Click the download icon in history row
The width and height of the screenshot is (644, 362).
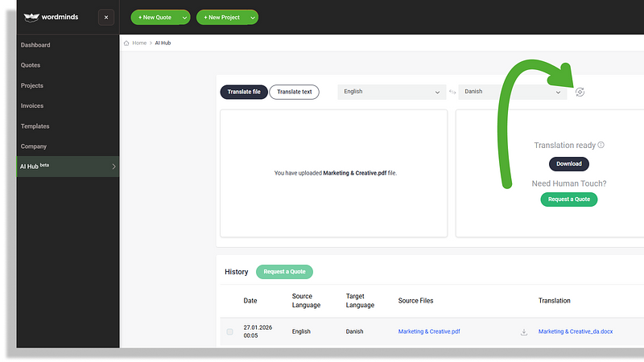point(524,331)
